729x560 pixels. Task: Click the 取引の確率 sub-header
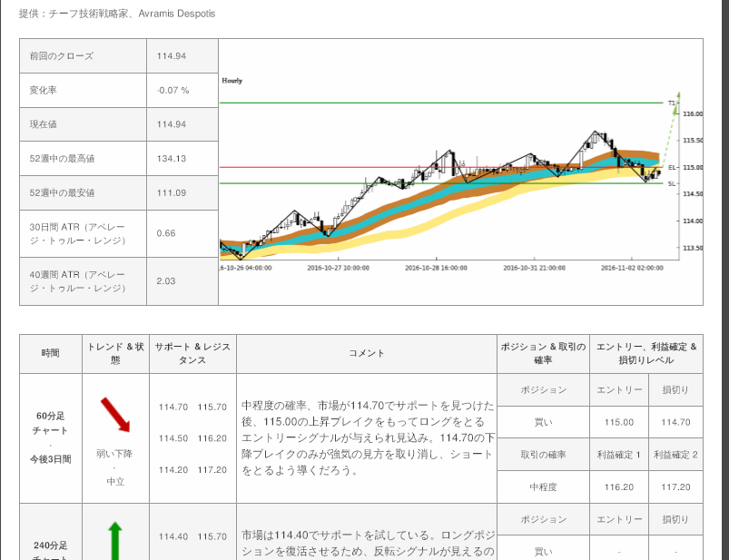[x=543, y=455]
